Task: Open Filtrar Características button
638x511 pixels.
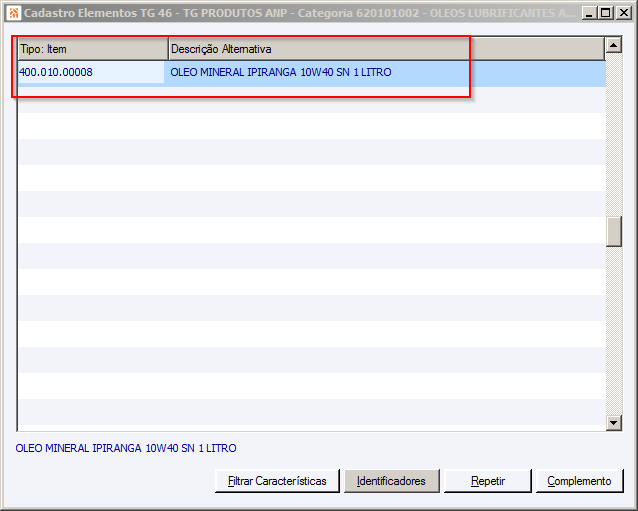Action: [x=277, y=481]
